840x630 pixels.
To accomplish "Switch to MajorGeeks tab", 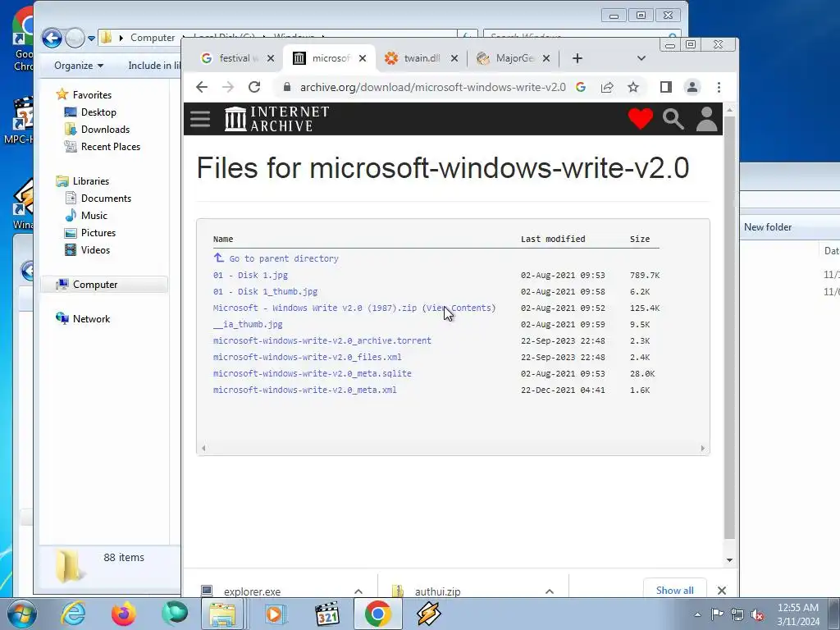I will 507,58.
